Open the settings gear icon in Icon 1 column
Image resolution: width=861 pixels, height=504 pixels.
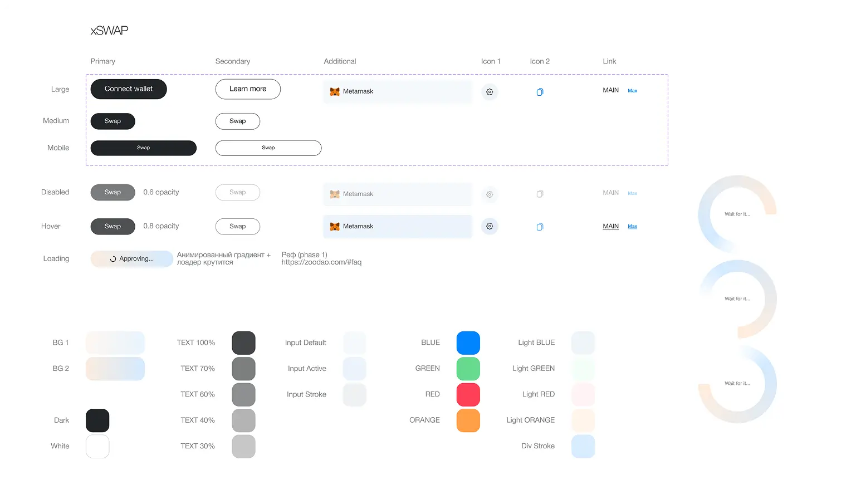click(x=490, y=92)
